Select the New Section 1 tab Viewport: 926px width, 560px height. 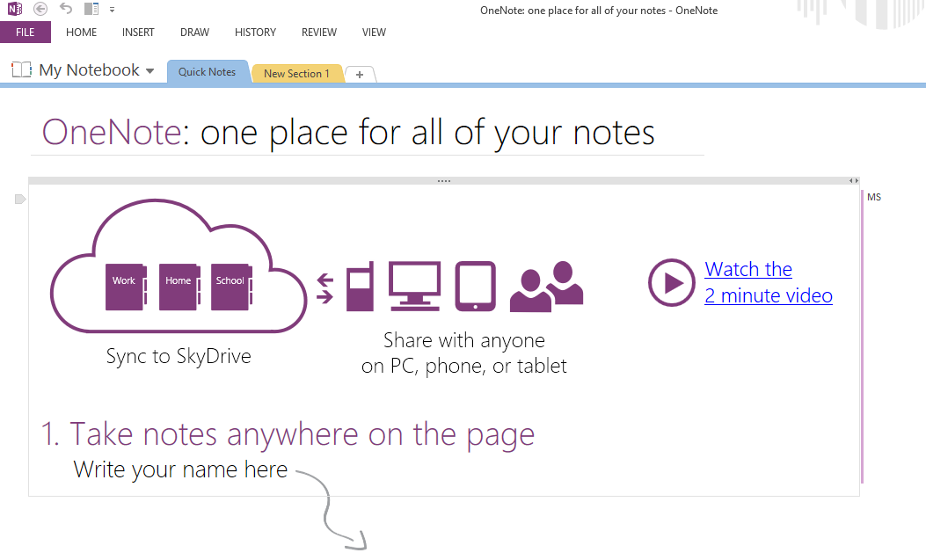click(297, 74)
